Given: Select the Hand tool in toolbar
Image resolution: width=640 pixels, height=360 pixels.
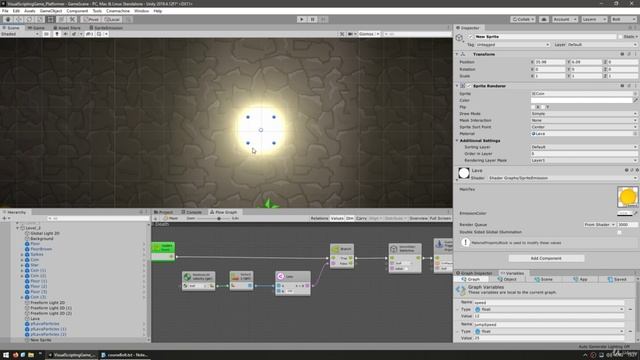Looking at the screenshot, I should pyautogui.click(x=8, y=19).
